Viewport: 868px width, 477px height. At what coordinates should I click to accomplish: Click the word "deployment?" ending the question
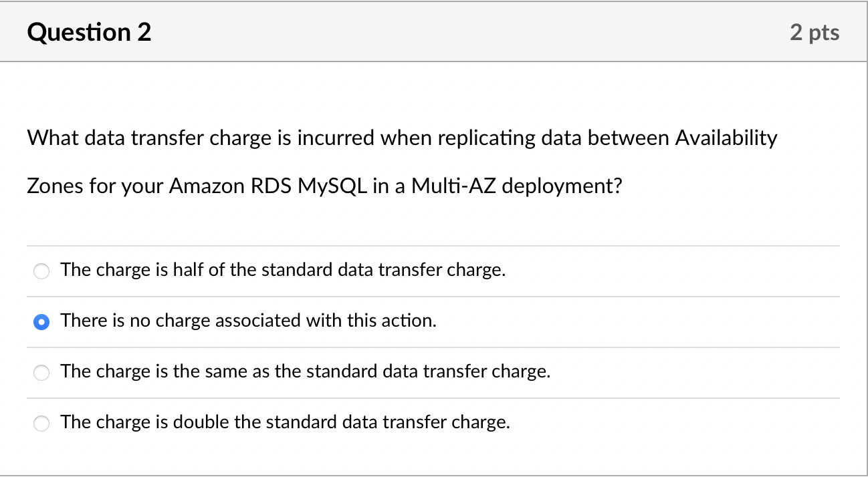(x=562, y=186)
